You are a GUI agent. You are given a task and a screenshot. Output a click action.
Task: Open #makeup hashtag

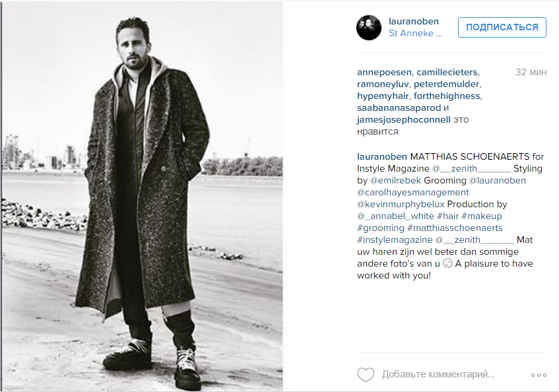click(482, 216)
